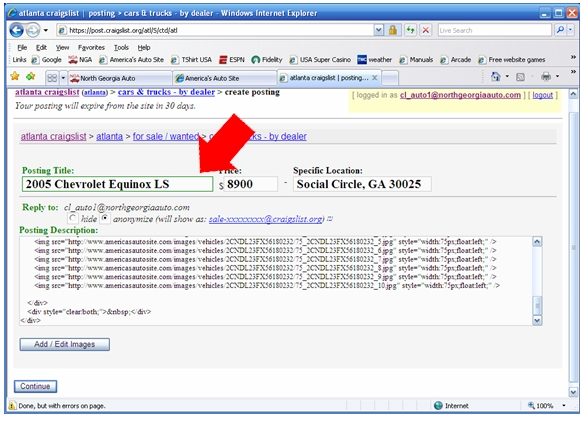The width and height of the screenshot is (587, 421).
Task: Open the recent pages dropdown arrow
Action: pos(46,30)
